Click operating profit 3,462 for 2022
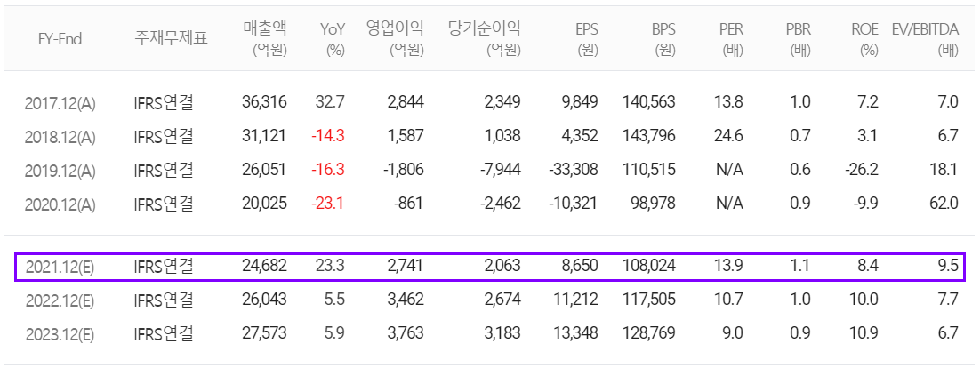The width and height of the screenshot is (980, 368). [x=406, y=300]
